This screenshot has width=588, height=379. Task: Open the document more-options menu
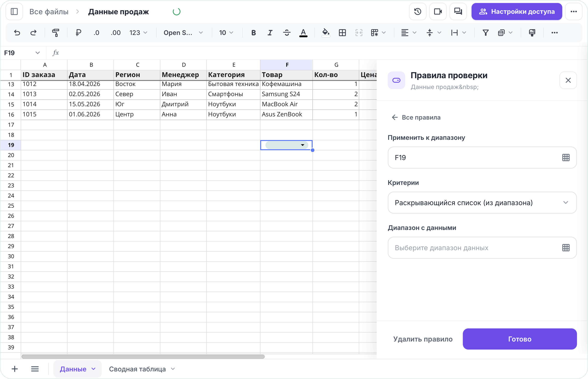tap(574, 11)
